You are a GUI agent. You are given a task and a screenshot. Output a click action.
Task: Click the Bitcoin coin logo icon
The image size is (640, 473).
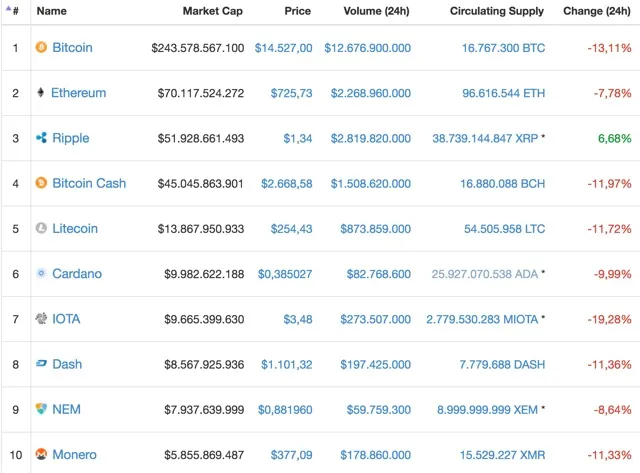(x=41, y=47)
